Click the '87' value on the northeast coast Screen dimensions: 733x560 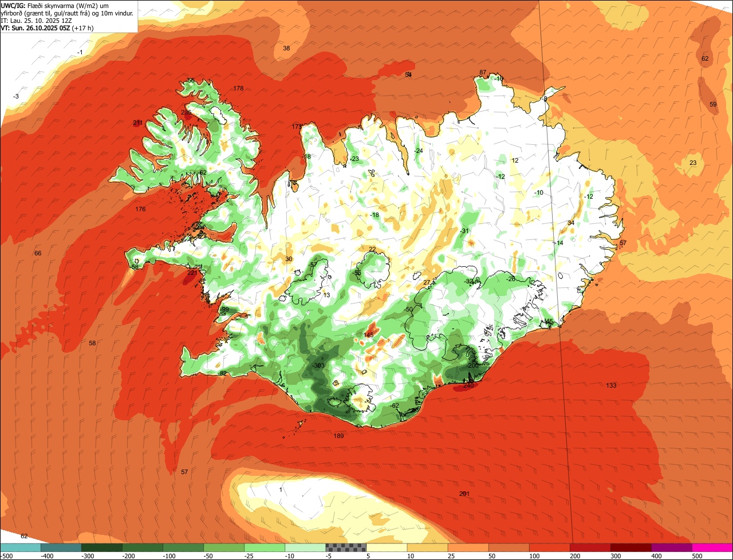click(x=483, y=72)
